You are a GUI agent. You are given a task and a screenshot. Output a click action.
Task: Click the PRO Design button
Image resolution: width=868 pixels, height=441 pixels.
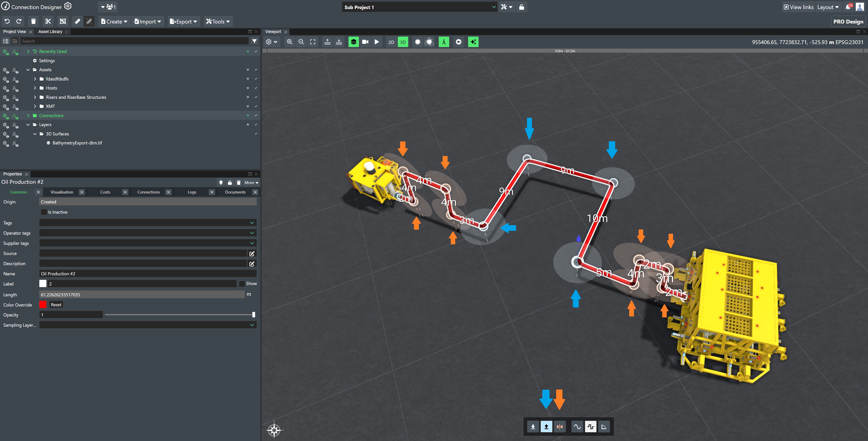tap(848, 21)
